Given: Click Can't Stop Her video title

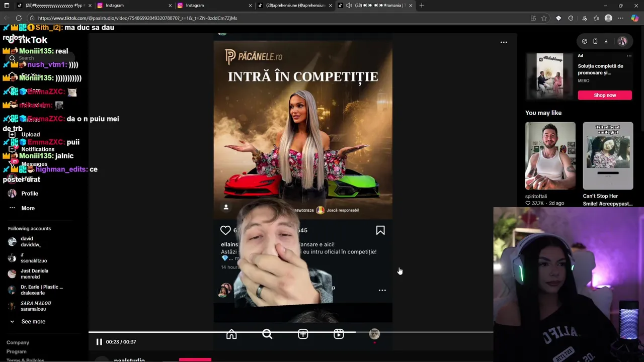Looking at the screenshot, I should point(608,200).
